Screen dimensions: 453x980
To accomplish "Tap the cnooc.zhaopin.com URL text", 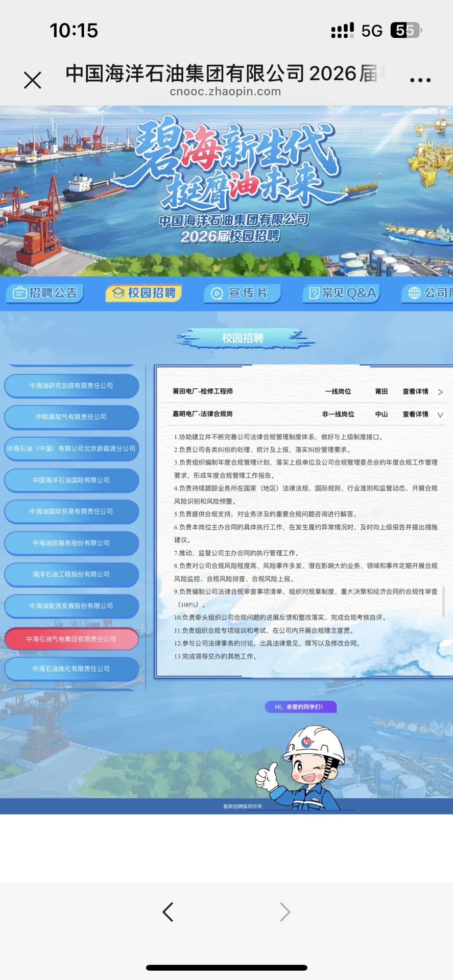I will point(225,91).
